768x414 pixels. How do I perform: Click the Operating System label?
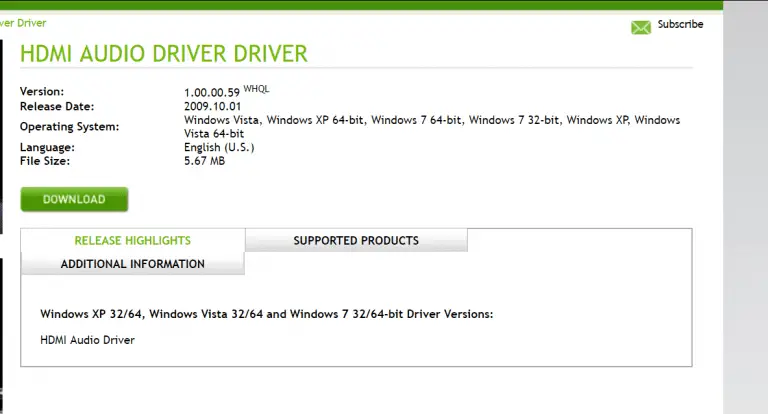click(69, 126)
